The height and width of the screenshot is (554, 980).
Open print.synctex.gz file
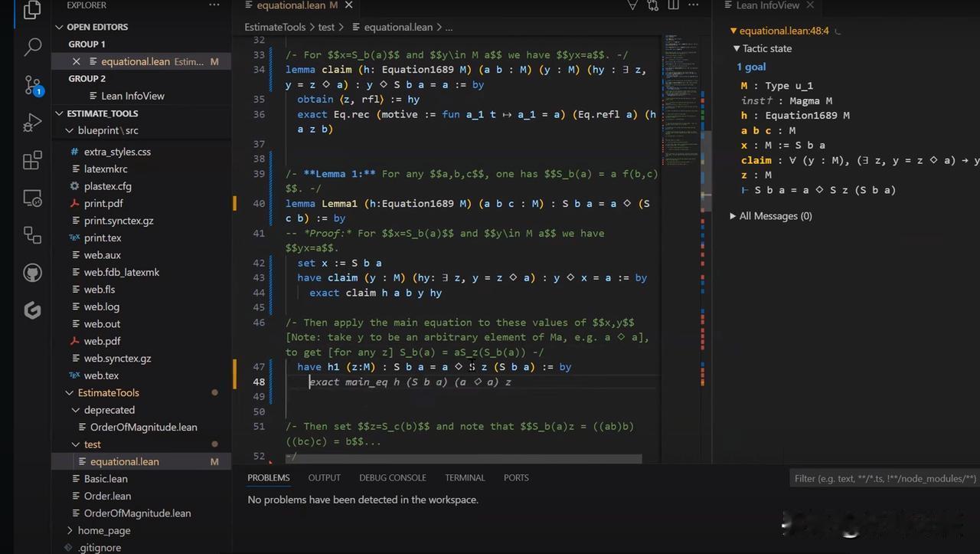tap(119, 221)
